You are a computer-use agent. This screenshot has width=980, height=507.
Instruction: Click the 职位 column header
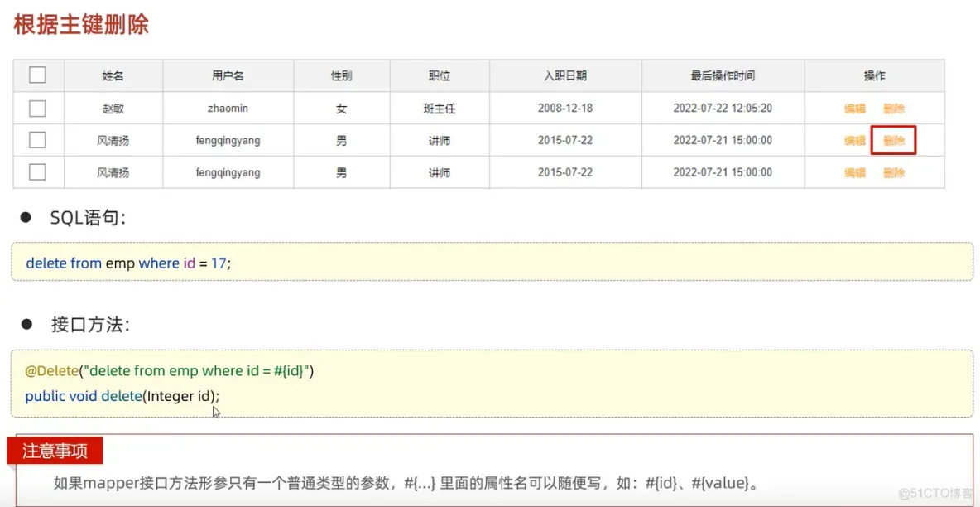click(440, 75)
